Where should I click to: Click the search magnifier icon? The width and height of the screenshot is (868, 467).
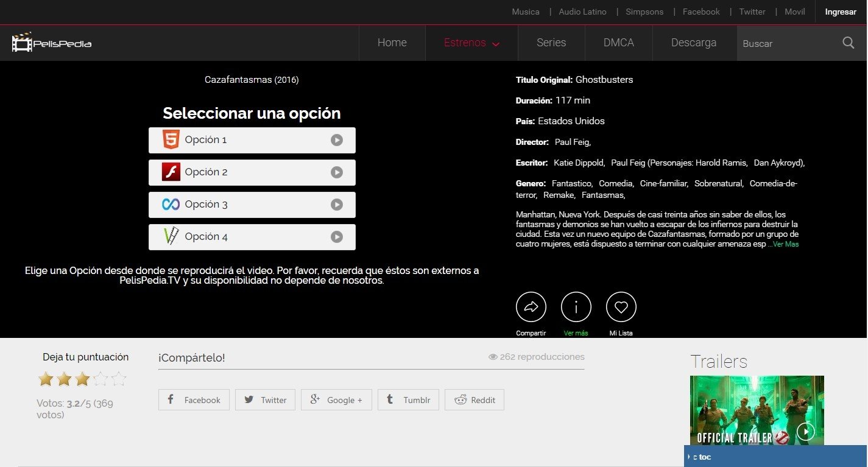click(x=849, y=43)
